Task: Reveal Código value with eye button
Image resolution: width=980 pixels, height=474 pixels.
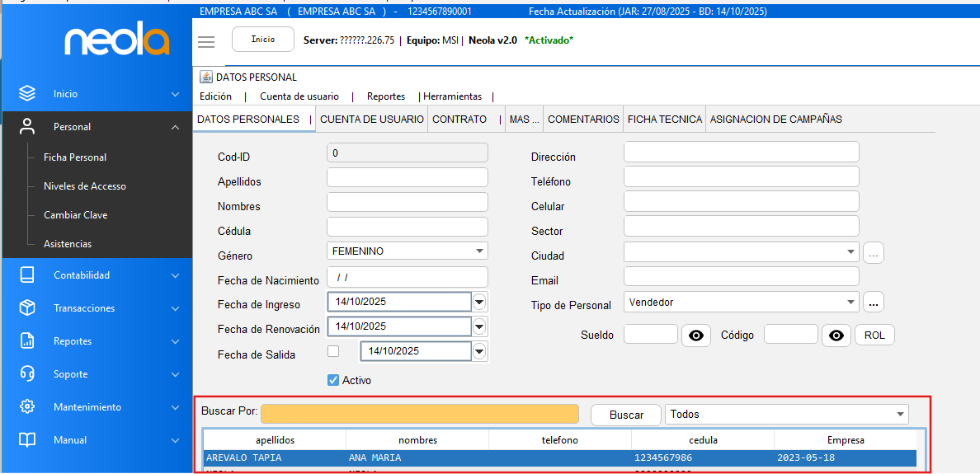Action: [836, 336]
